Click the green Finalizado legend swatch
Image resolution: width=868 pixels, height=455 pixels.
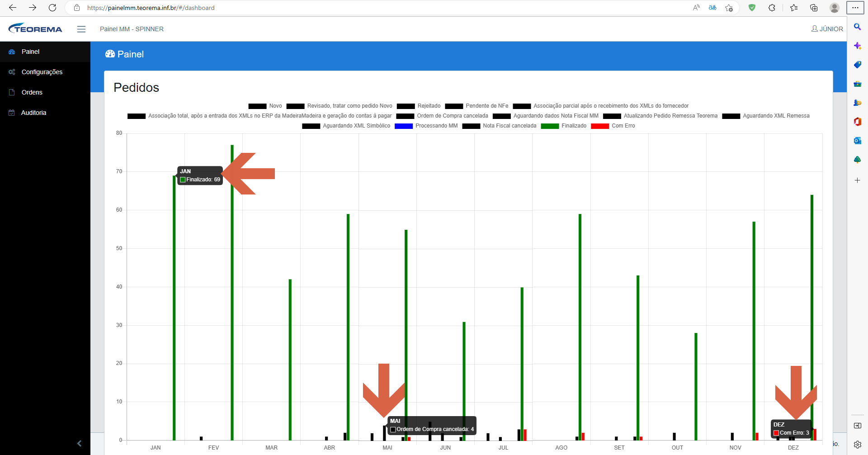tap(550, 126)
